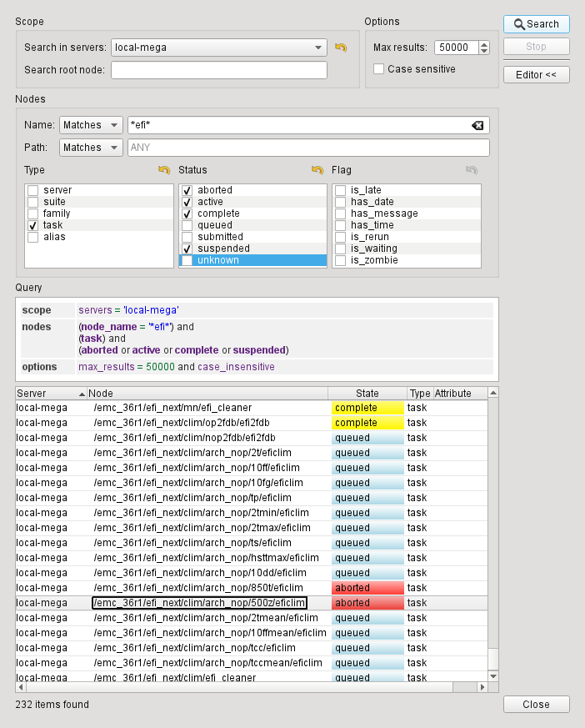Check the suite node type
585x728 pixels.
[x=33, y=202]
